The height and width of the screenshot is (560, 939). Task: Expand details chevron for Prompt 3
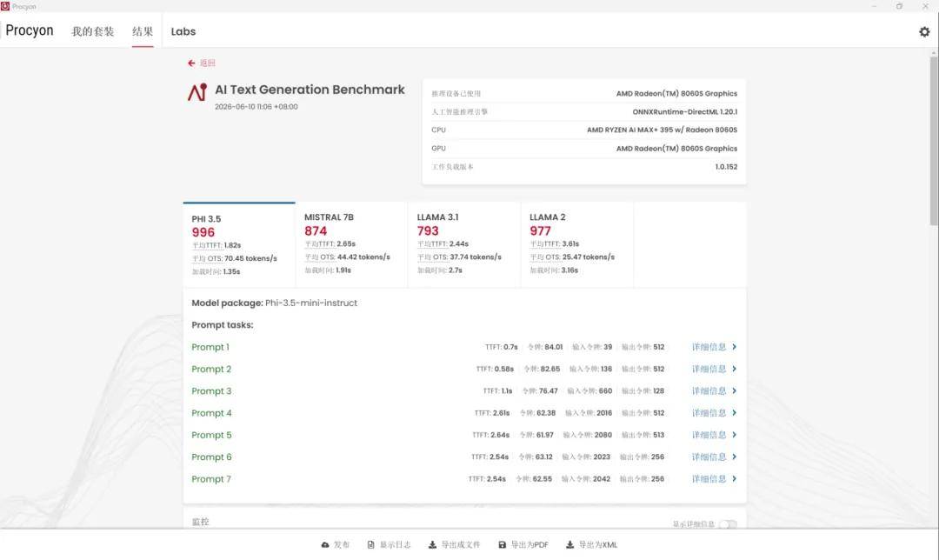coord(734,390)
